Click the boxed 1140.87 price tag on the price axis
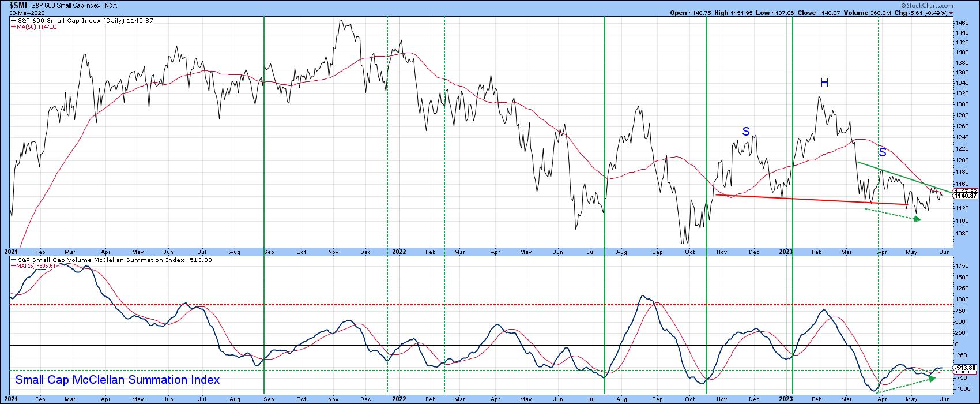This screenshot has width=980, height=404. [966, 196]
